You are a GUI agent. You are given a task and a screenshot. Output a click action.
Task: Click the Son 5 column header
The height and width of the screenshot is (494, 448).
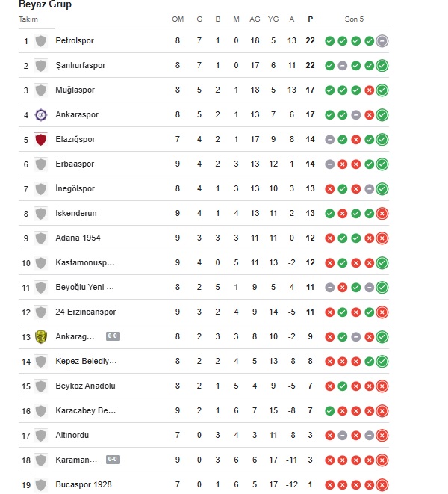pos(355,19)
